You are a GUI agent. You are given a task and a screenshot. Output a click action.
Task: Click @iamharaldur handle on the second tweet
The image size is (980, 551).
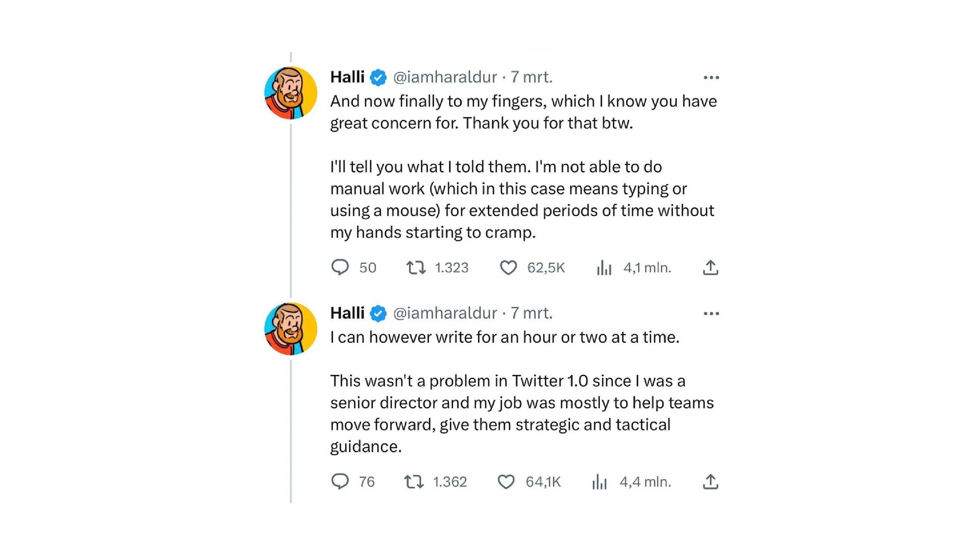click(445, 313)
